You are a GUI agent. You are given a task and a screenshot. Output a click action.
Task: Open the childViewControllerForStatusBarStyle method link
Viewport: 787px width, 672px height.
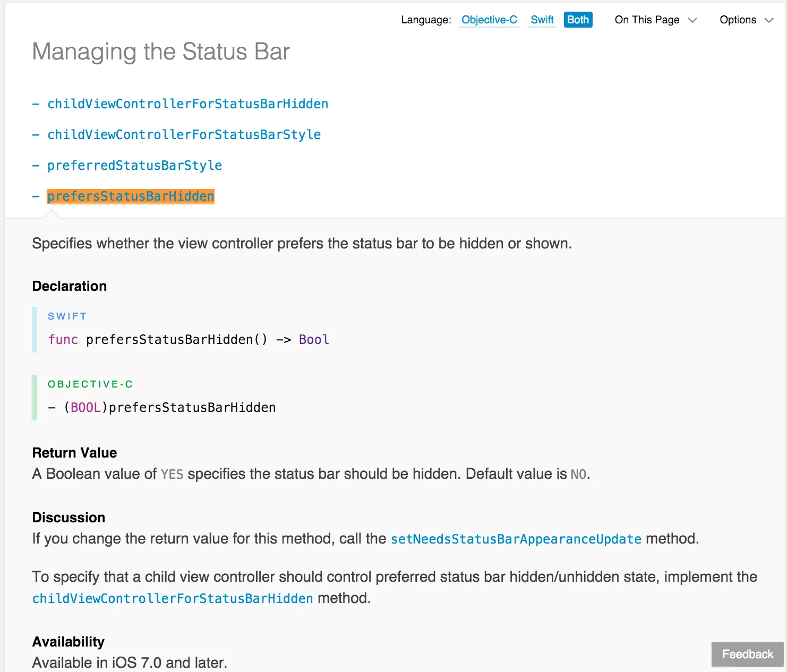point(184,135)
